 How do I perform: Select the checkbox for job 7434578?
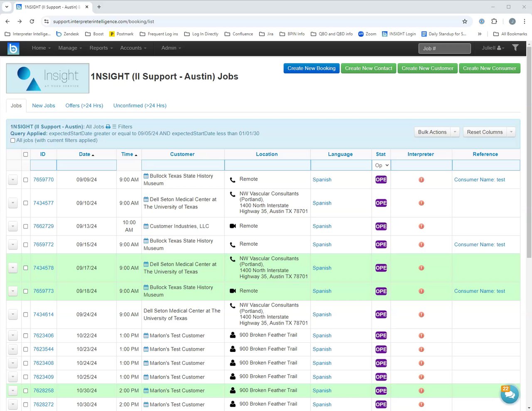click(26, 268)
